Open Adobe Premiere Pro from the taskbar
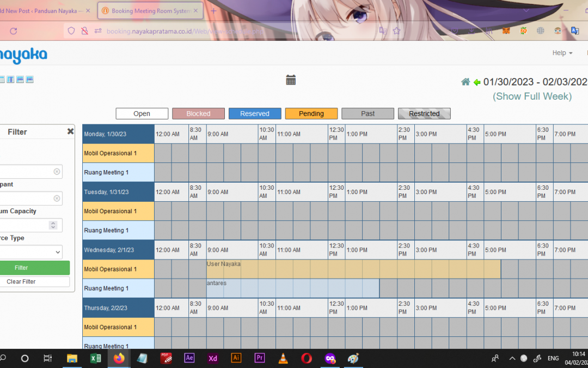Image resolution: width=588 pixels, height=368 pixels. [x=259, y=358]
